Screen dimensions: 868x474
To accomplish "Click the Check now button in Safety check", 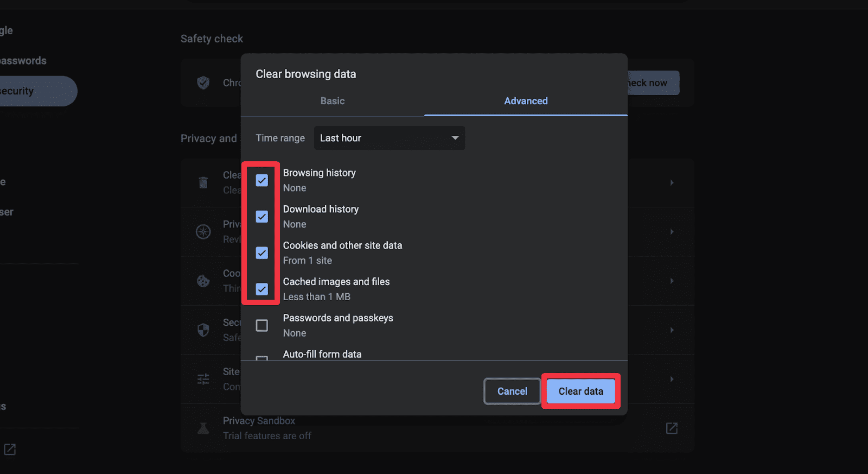I will point(653,83).
